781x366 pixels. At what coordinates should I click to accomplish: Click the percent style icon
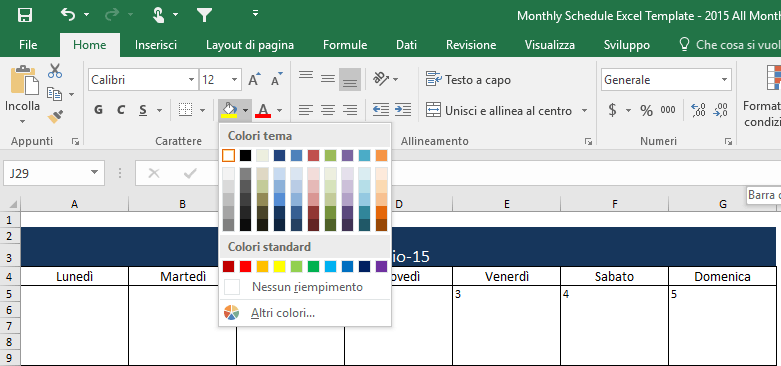click(x=647, y=110)
